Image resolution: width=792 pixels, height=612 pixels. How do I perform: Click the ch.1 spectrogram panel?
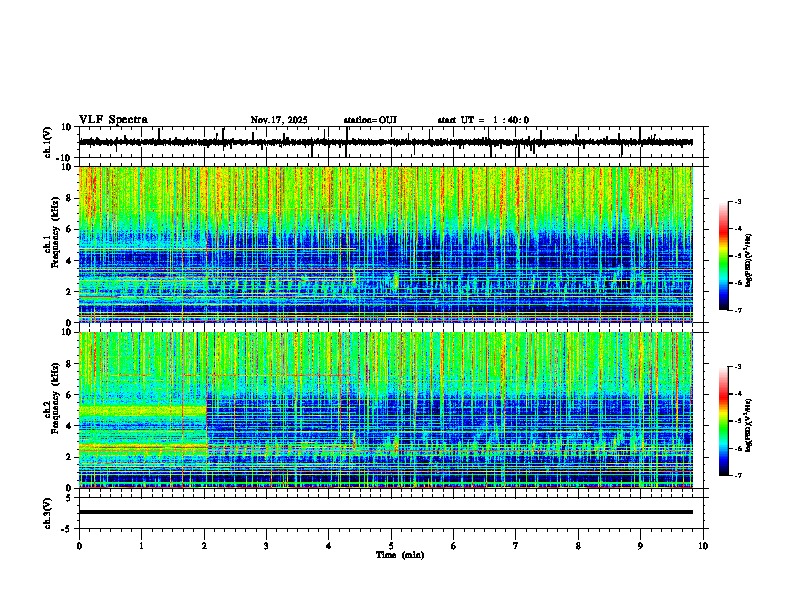click(386, 244)
